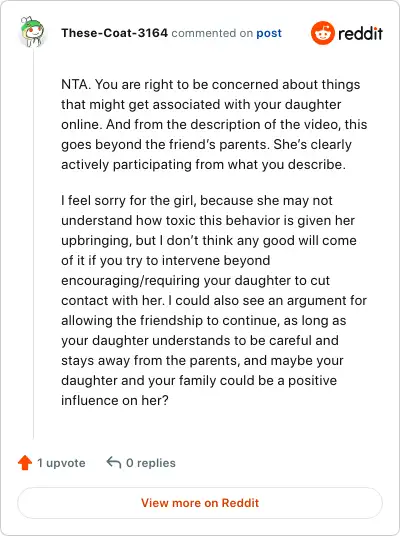Click the "reddit" wordmark text

(360, 33)
